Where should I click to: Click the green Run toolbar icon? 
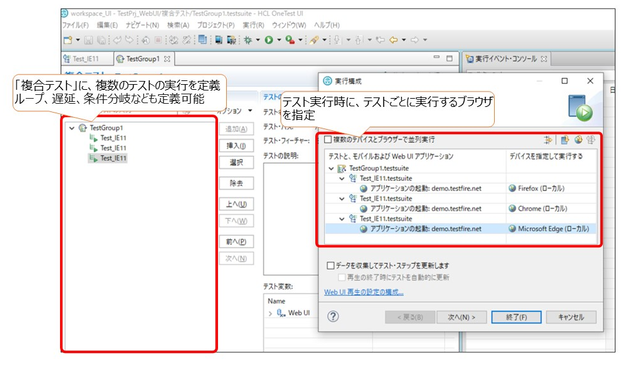coord(269,40)
